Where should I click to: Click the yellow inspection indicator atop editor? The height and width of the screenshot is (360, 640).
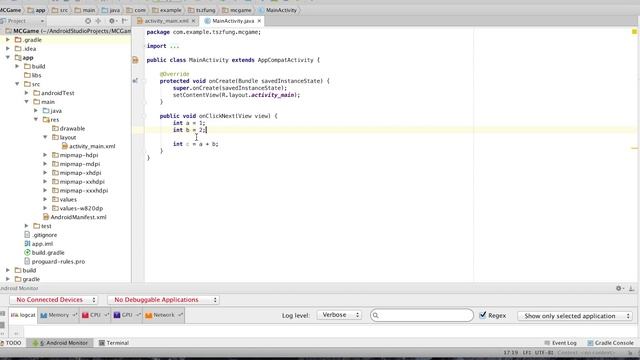click(x=634, y=31)
